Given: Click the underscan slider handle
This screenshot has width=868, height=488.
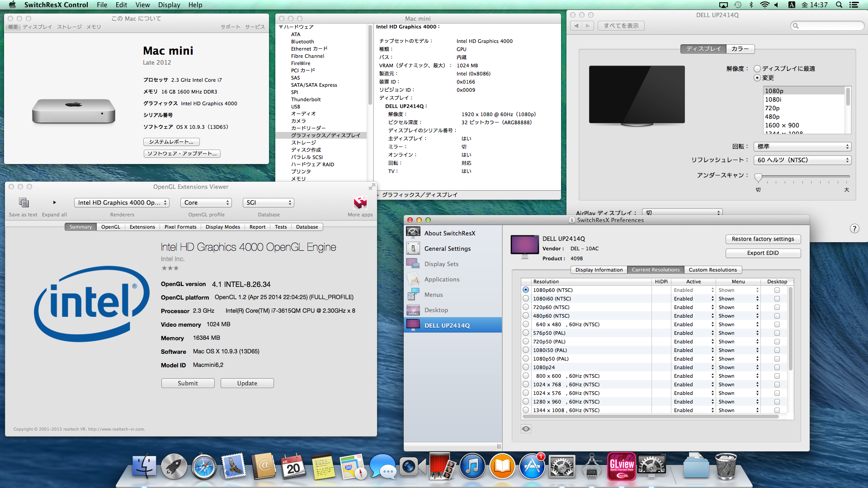Looking at the screenshot, I should [x=758, y=177].
